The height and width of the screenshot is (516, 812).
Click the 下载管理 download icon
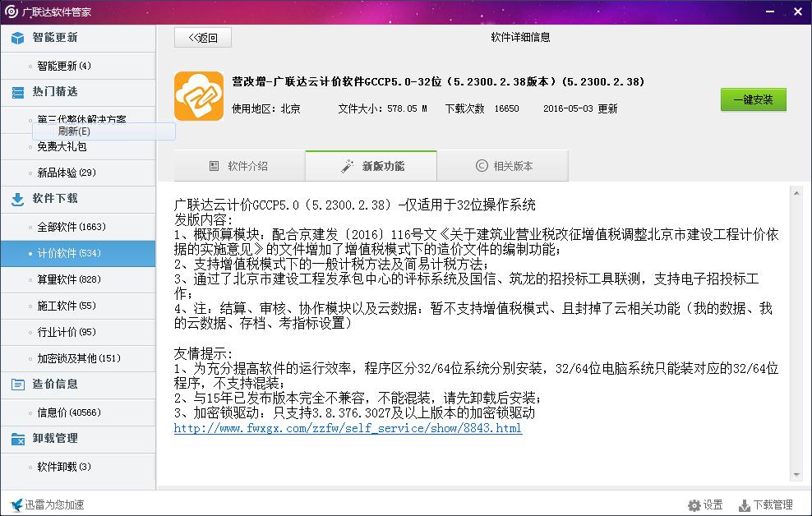tap(744, 505)
